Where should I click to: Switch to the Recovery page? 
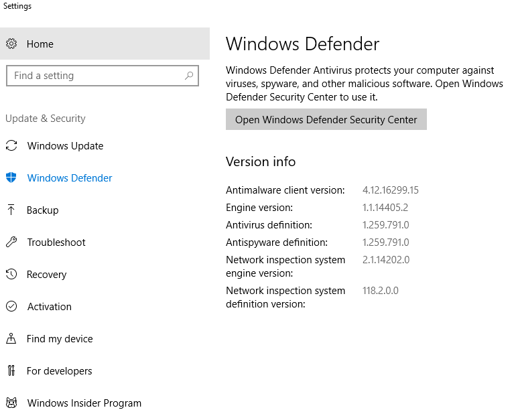pos(47,275)
